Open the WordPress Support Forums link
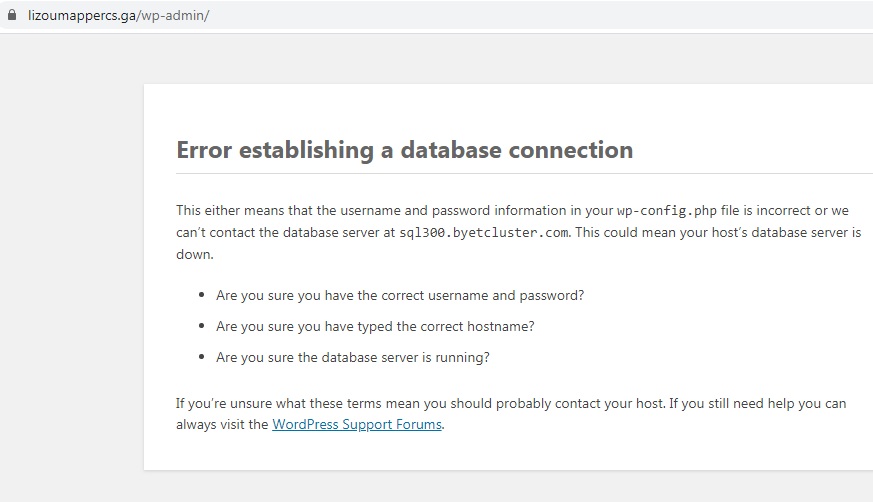The image size is (873, 502). (x=357, y=425)
